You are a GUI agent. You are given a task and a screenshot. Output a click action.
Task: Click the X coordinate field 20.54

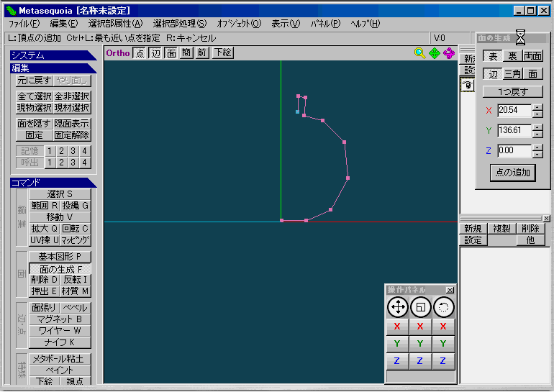tap(514, 111)
